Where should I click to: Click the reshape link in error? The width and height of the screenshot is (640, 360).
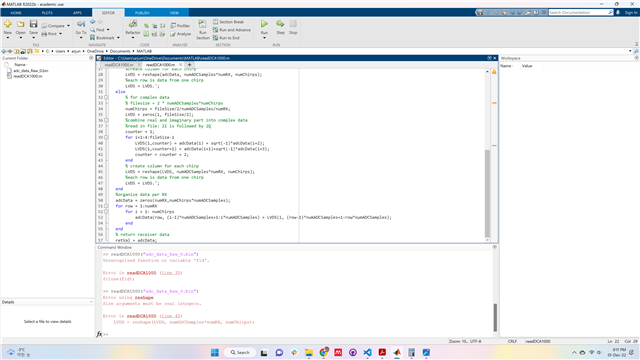[x=144, y=298]
